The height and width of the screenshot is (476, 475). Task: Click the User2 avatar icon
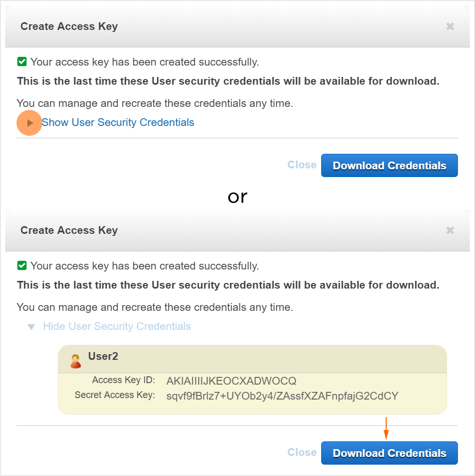[76, 361]
